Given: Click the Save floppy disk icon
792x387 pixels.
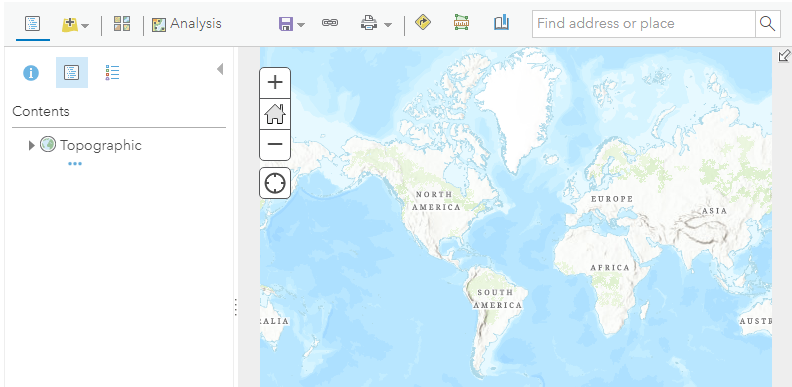Looking at the screenshot, I should coord(286,24).
